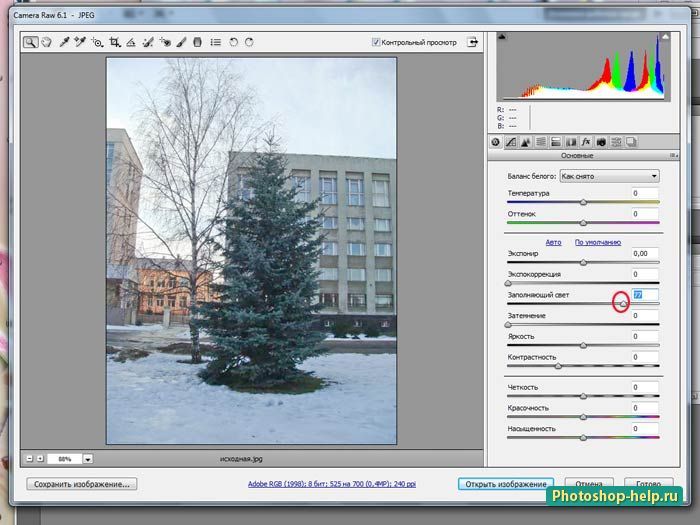
Task: Toggle shadow clipping warning on histogram
Action: click(x=502, y=37)
